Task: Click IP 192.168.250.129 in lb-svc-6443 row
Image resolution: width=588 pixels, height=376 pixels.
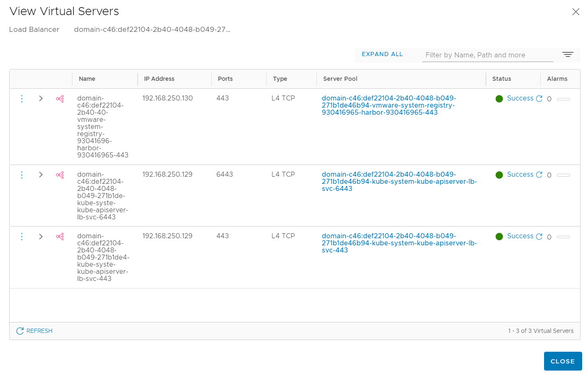Action: click(x=167, y=175)
